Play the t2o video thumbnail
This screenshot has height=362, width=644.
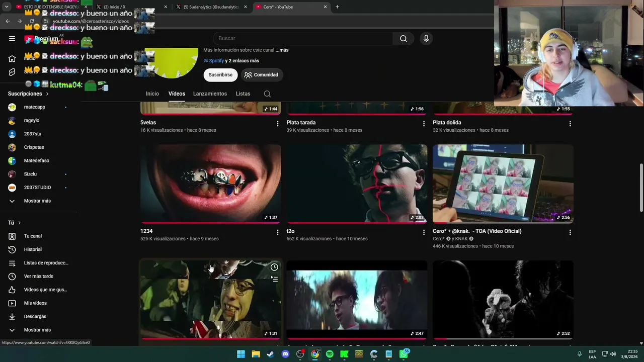[x=357, y=184]
